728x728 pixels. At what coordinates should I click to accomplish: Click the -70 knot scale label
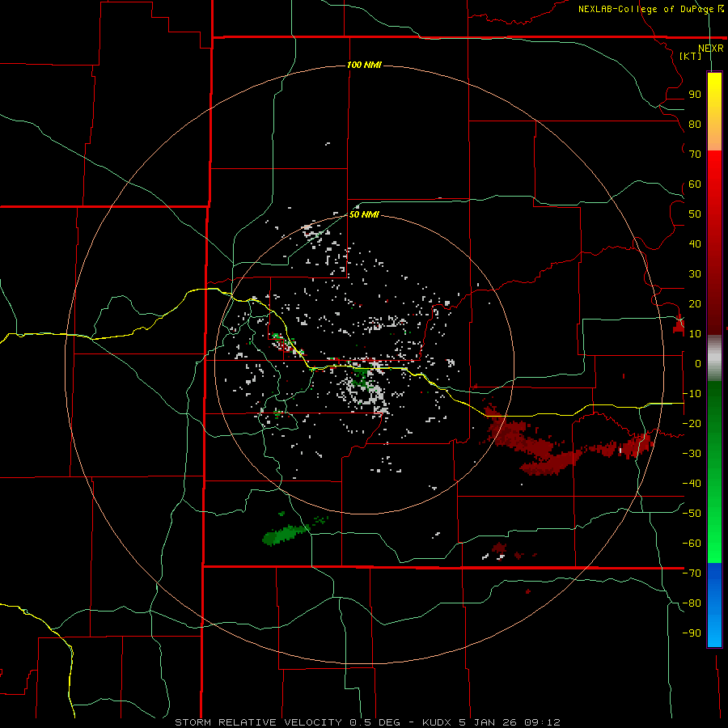(x=692, y=574)
